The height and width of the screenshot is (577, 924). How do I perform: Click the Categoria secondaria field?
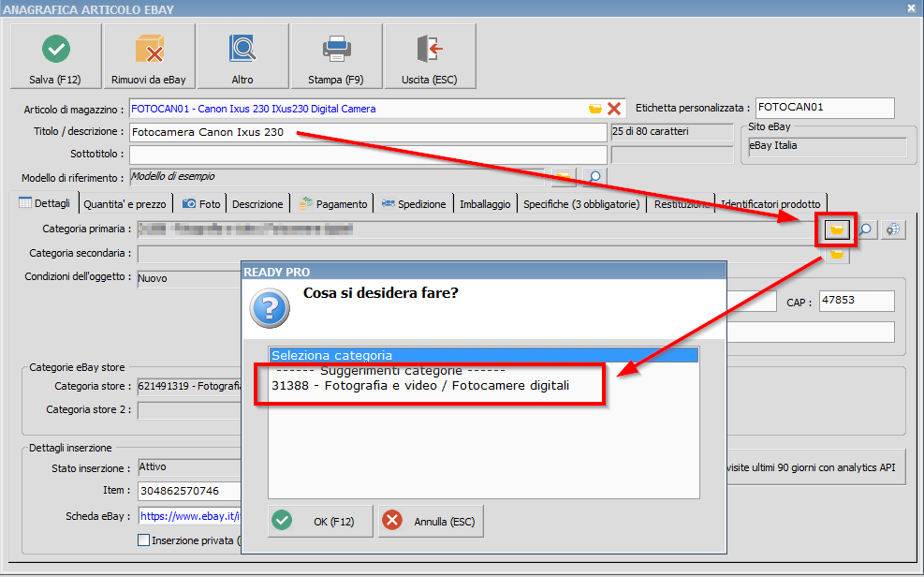479,254
